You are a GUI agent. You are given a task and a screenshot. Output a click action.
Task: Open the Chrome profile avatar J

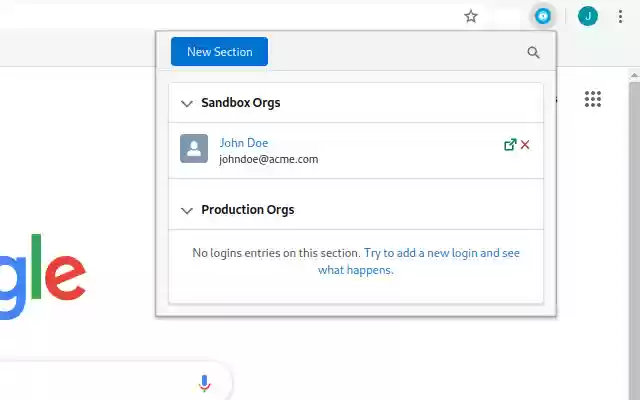pos(588,16)
